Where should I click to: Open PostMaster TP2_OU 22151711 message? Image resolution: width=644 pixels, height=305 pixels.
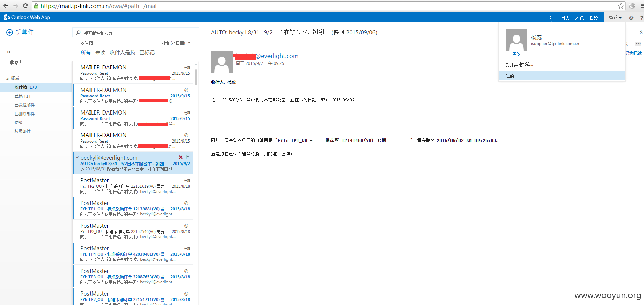[x=133, y=297]
